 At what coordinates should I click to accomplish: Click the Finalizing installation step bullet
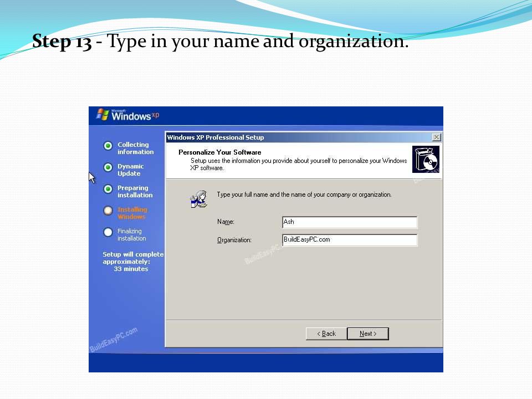tap(108, 232)
